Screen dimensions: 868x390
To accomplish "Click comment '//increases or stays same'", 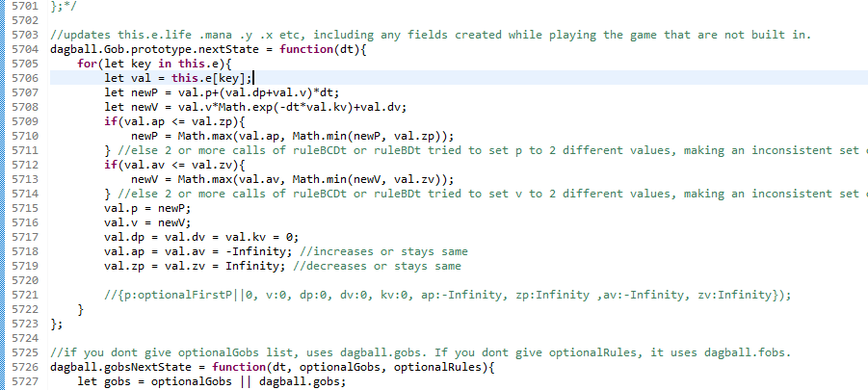I will pos(384,251).
